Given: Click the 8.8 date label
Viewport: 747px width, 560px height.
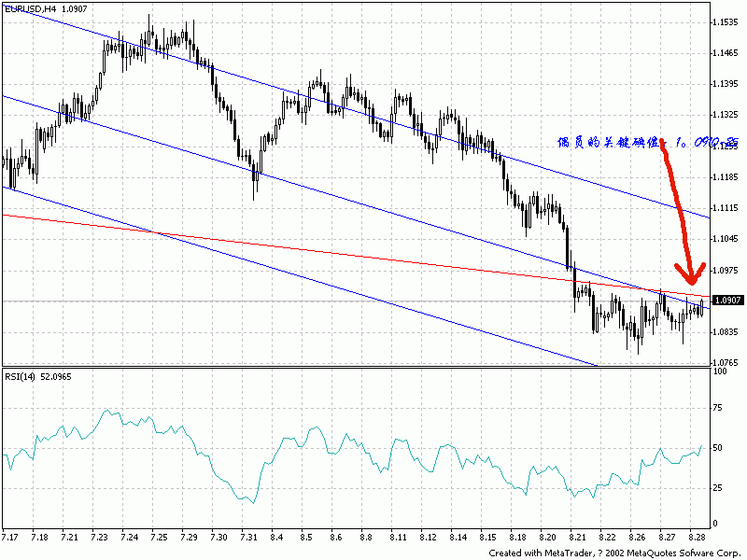Looking at the screenshot, I should tap(366, 538).
